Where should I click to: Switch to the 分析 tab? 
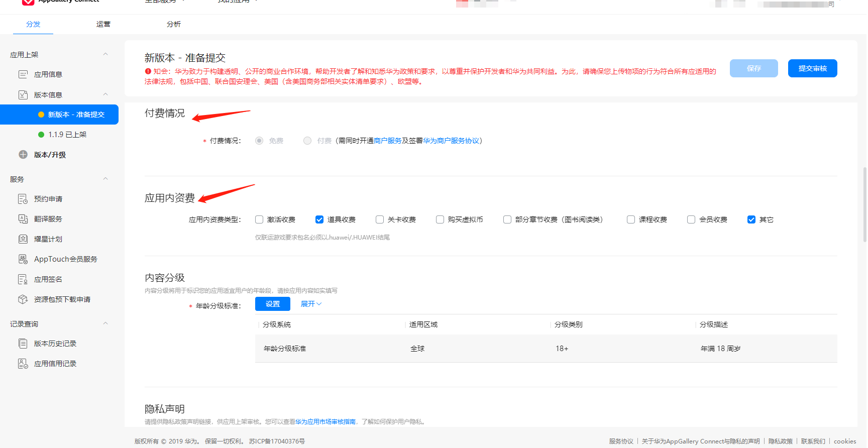click(x=174, y=24)
